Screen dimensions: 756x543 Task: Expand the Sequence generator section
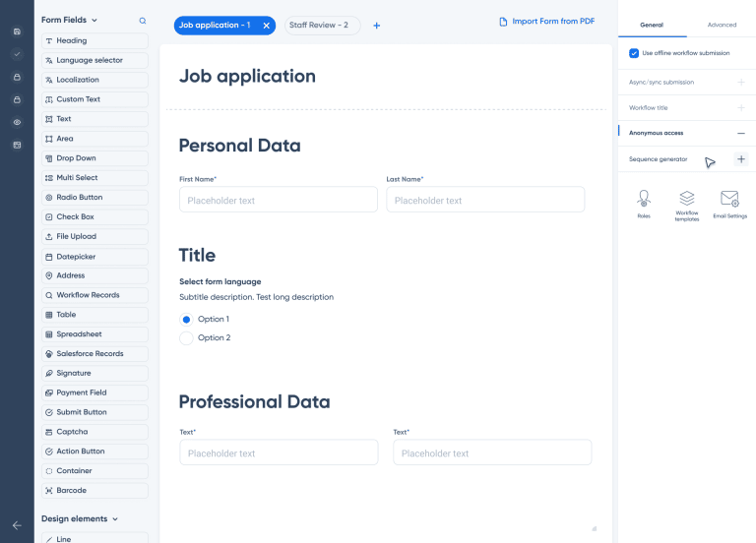pyautogui.click(x=740, y=159)
